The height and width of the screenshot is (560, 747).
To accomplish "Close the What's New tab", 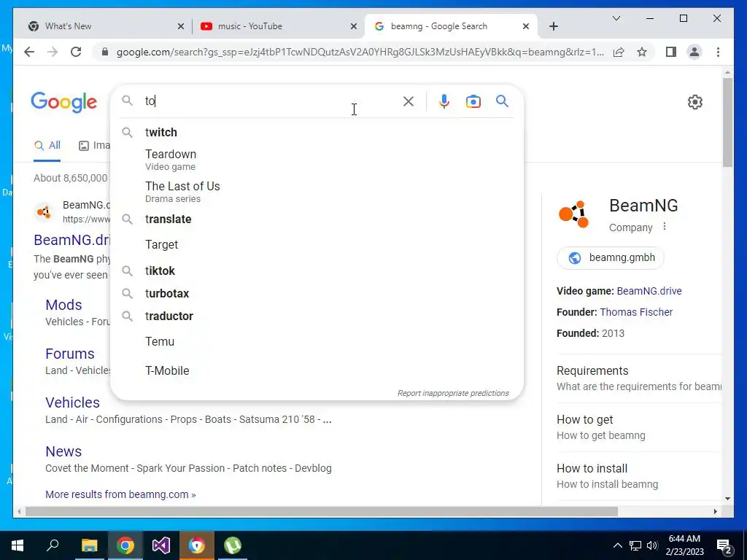I will pos(181,27).
